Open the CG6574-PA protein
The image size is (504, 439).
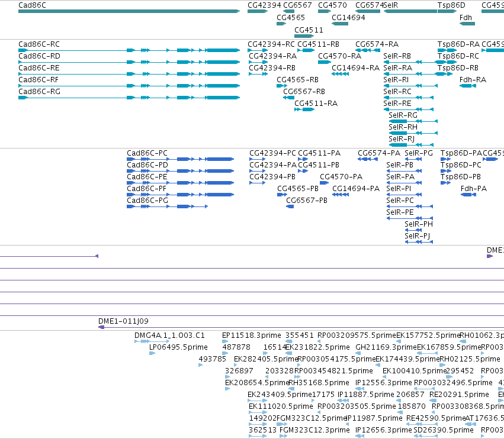pyautogui.click(x=368, y=159)
